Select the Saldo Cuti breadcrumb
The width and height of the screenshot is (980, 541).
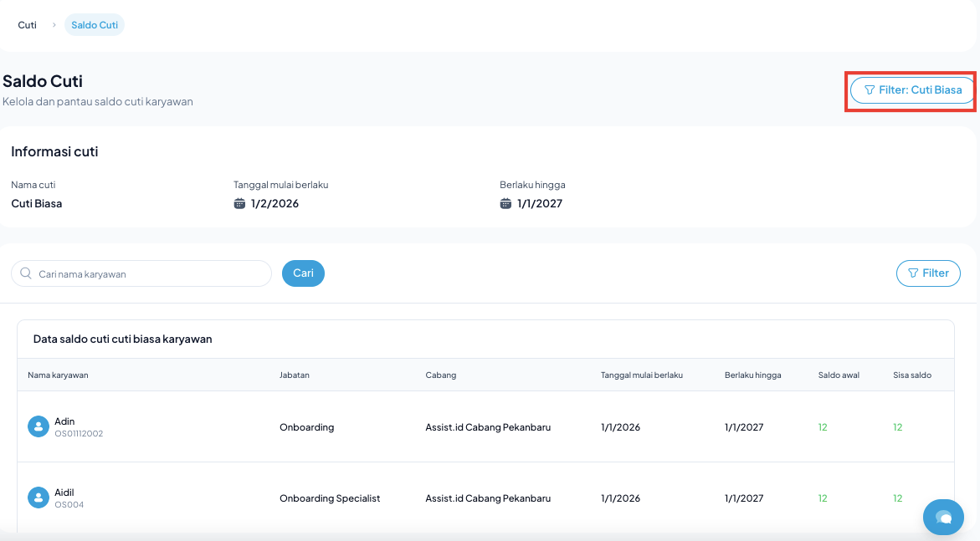(x=95, y=25)
